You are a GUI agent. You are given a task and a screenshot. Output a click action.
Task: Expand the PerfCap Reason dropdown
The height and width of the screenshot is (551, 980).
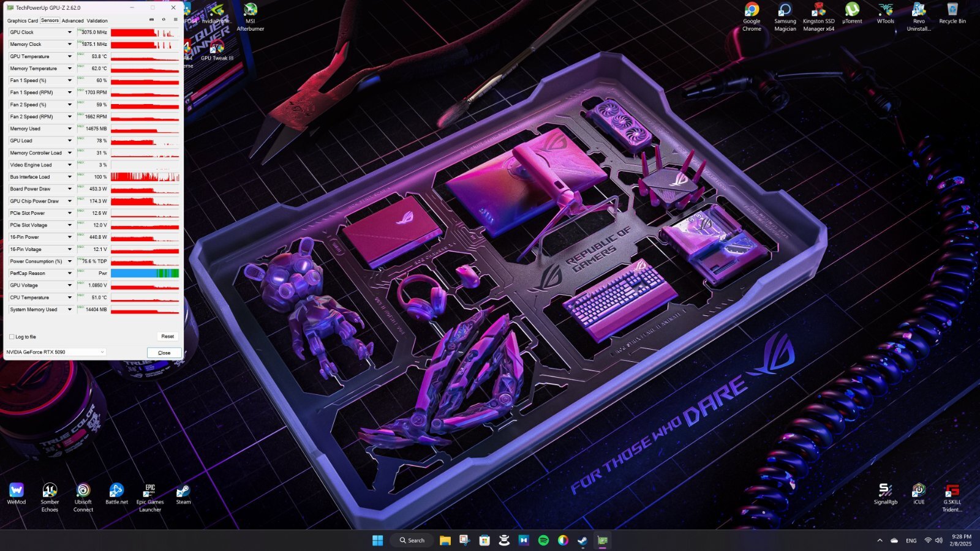tap(69, 273)
